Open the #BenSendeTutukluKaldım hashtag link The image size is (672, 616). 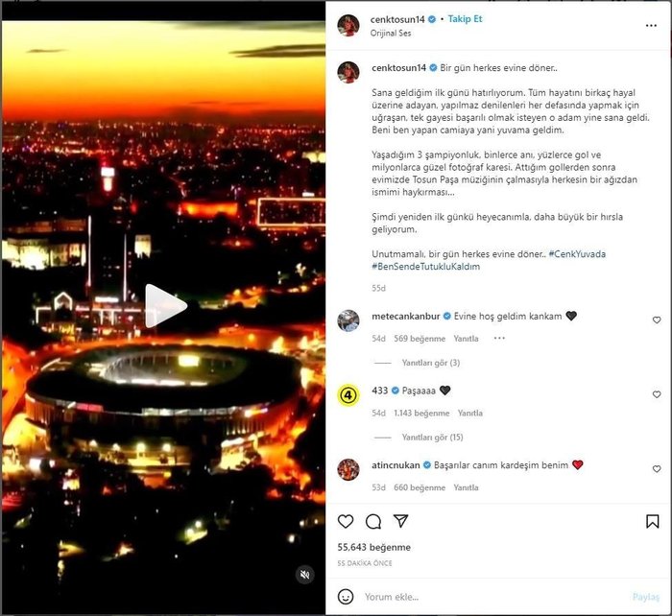coord(425,267)
